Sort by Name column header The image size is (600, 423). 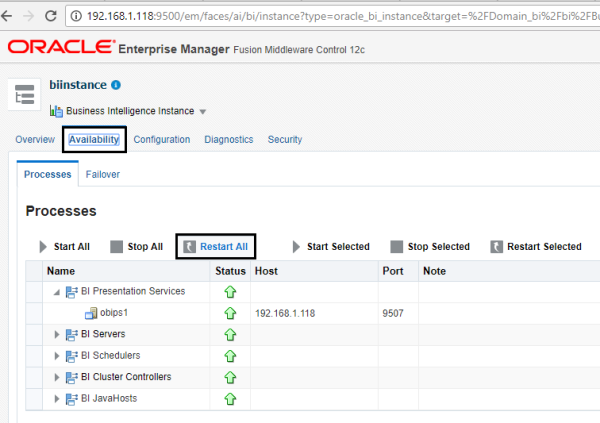[126, 271]
